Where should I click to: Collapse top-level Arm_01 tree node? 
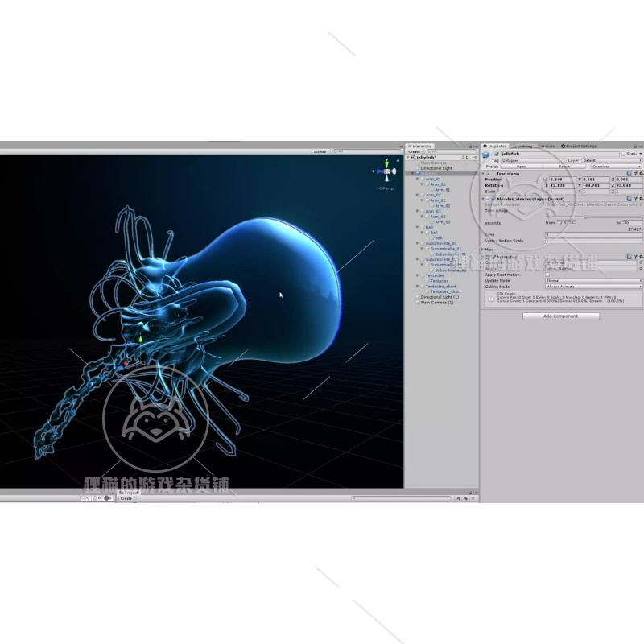pos(417,179)
